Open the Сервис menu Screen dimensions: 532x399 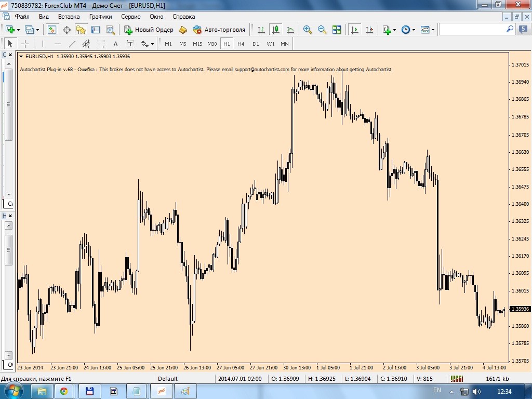[x=130, y=17]
